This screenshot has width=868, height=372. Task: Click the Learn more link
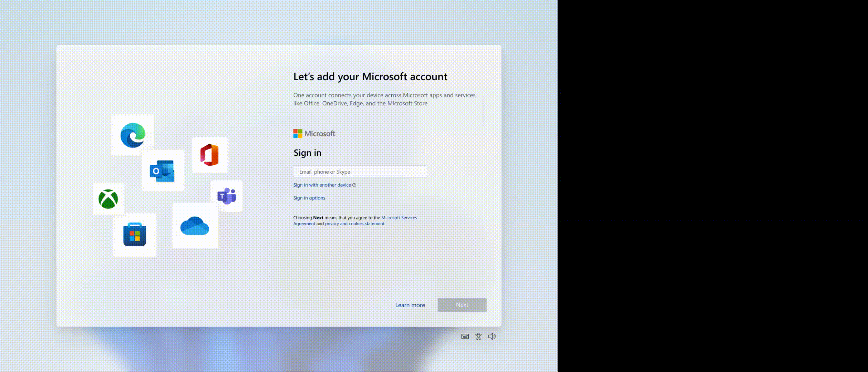[x=410, y=305]
